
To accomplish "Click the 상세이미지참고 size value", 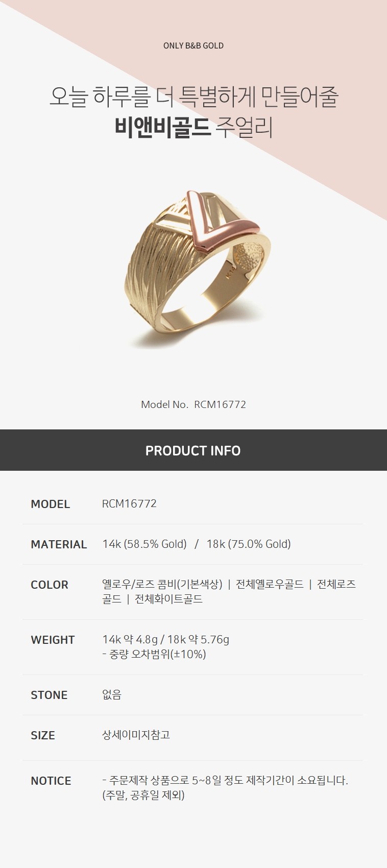I will 136,735.
